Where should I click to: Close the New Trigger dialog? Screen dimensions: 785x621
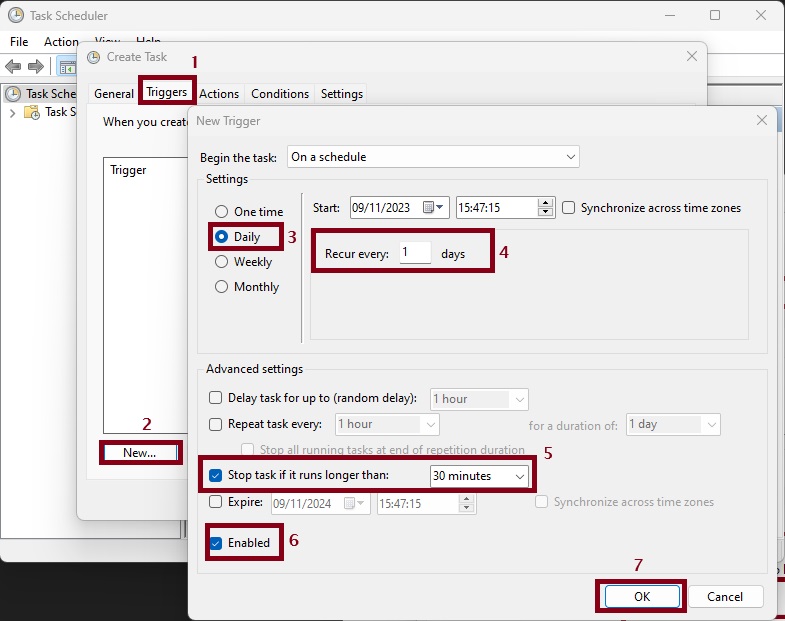click(x=761, y=120)
